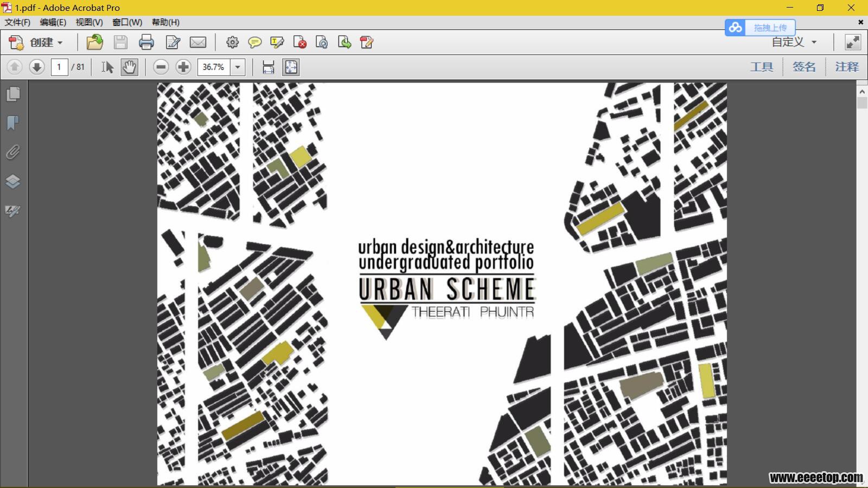
Task: Click the vertical scrollbar thumb
Action: (862, 103)
